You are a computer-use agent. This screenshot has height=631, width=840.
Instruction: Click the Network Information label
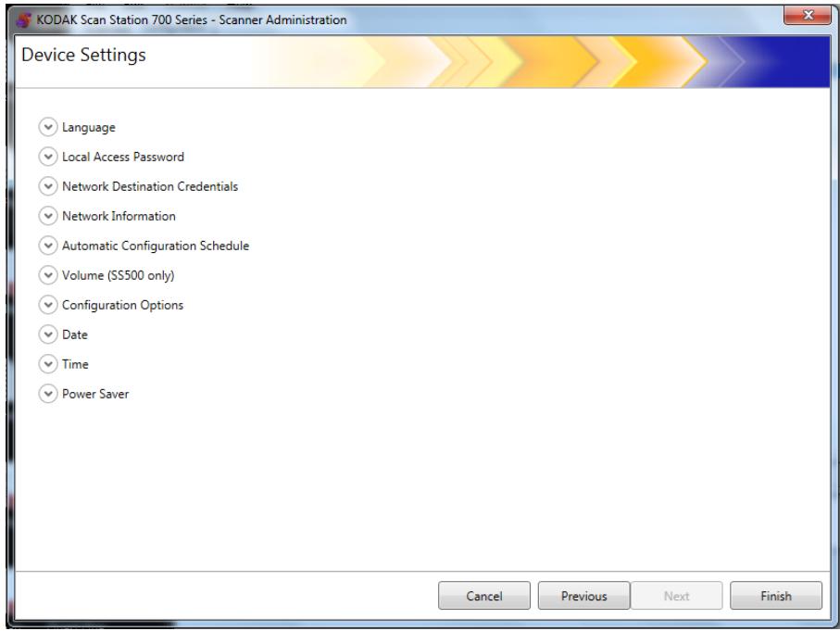click(x=119, y=216)
